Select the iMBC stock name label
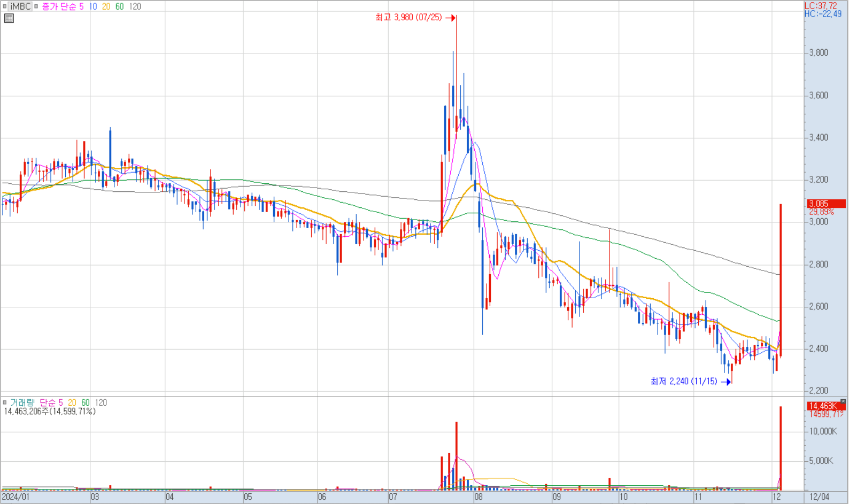The width and height of the screenshot is (849, 504). (21, 6)
